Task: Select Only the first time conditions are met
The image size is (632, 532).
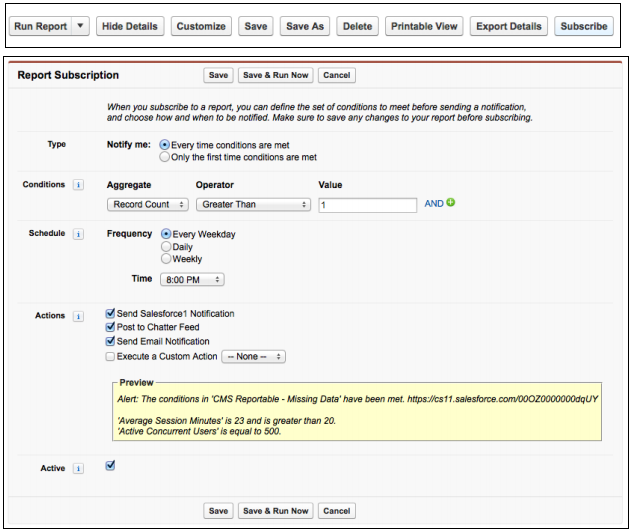Action: pyautogui.click(x=165, y=158)
